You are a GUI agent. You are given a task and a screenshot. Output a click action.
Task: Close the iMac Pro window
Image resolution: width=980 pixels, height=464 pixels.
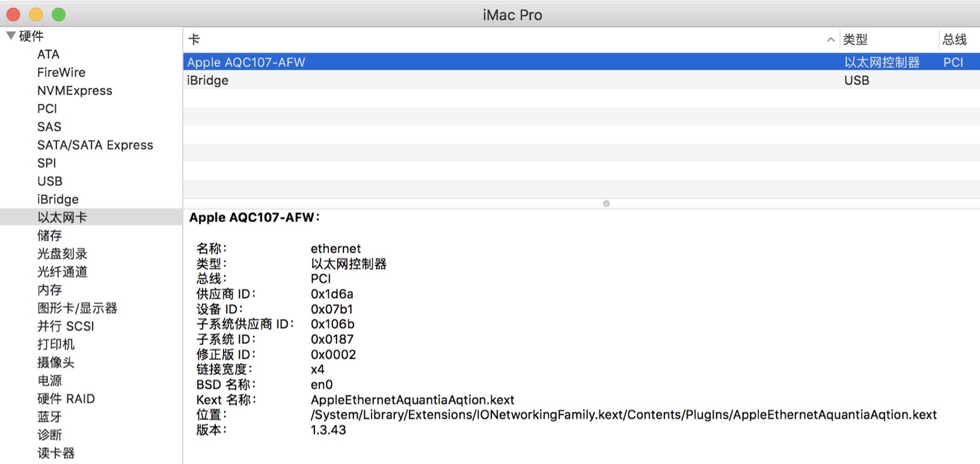coord(13,14)
